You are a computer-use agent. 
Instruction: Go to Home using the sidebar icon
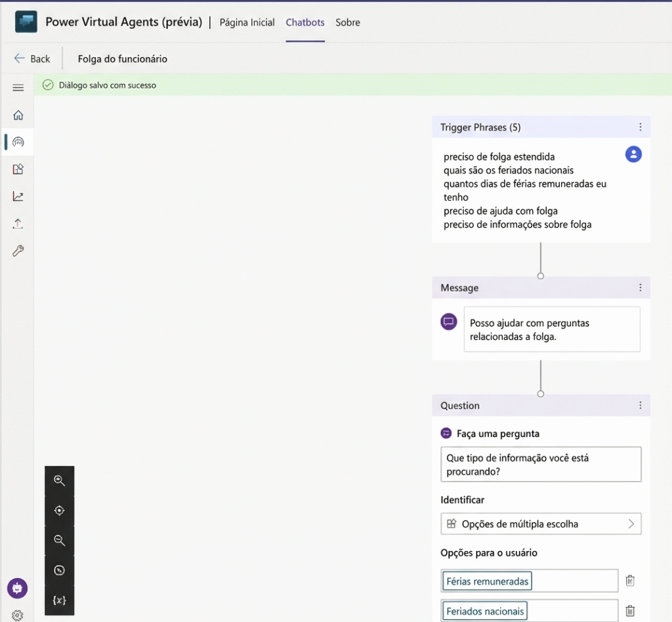[18, 114]
